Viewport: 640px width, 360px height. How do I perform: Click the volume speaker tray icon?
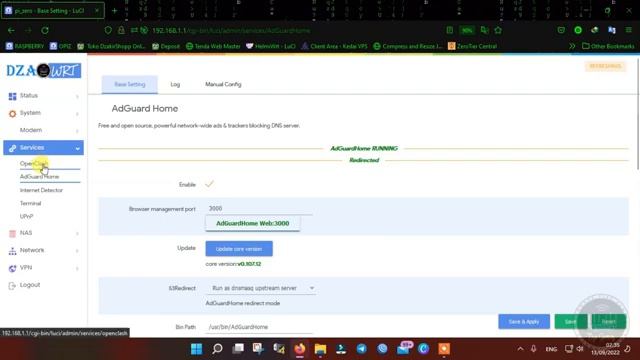[580, 349]
